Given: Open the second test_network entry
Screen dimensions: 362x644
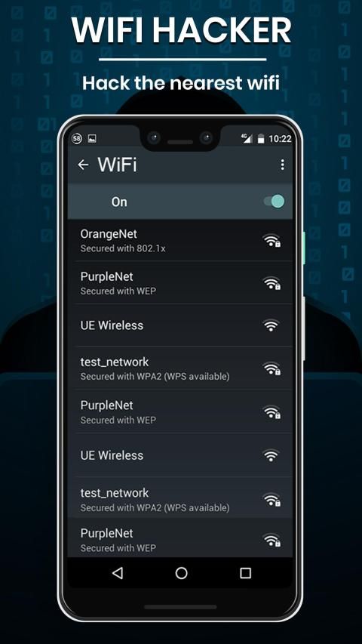Looking at the screenshot, I should tap(179, 498).
